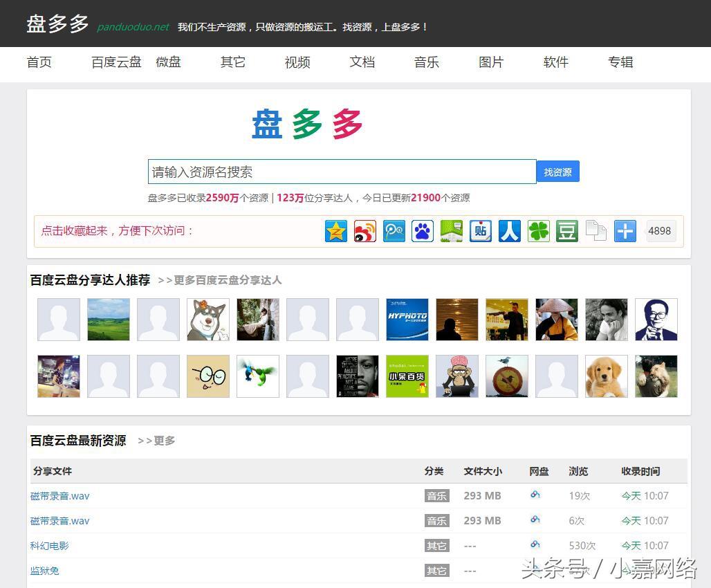
Task: Open 科幻电影 resource link
Action: (49, 546)
